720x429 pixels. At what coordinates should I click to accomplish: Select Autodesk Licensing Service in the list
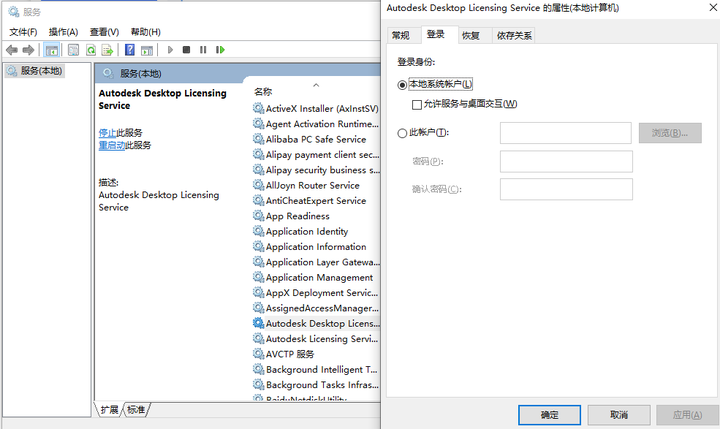(x=320, y=339)
